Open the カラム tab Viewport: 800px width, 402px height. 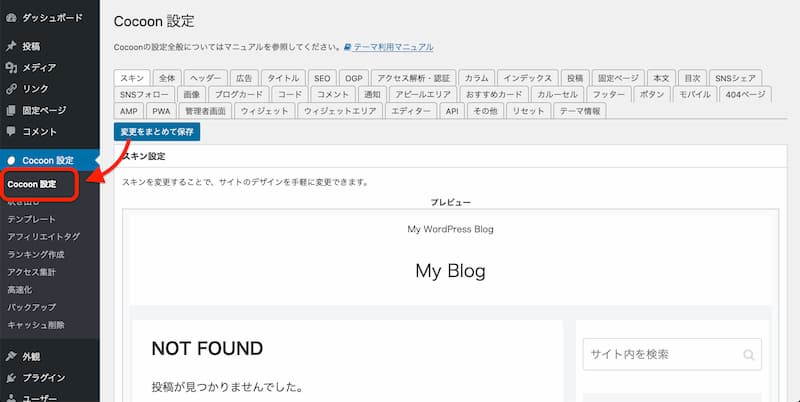point(477,78)
